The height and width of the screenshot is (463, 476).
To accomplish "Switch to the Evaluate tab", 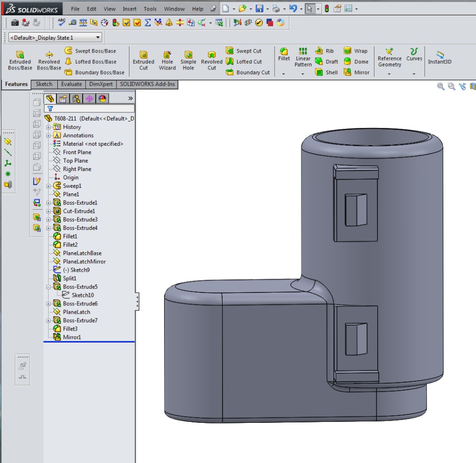I will click(71, 84).
